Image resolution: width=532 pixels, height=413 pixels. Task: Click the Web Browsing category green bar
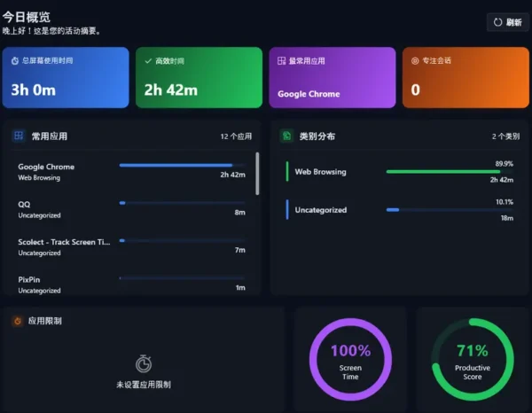click(x=450, y=172)
